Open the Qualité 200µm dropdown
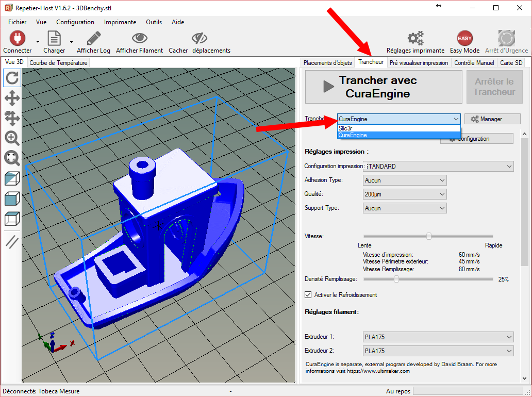This screenshot has height=397, width=532. click(405, 194)
